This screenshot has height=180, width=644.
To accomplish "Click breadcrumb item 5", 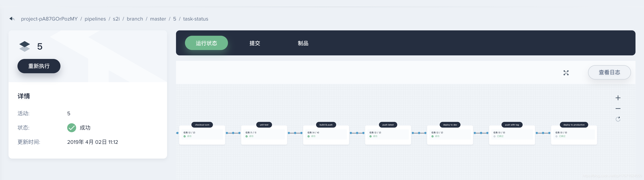I will pos(174,19).
